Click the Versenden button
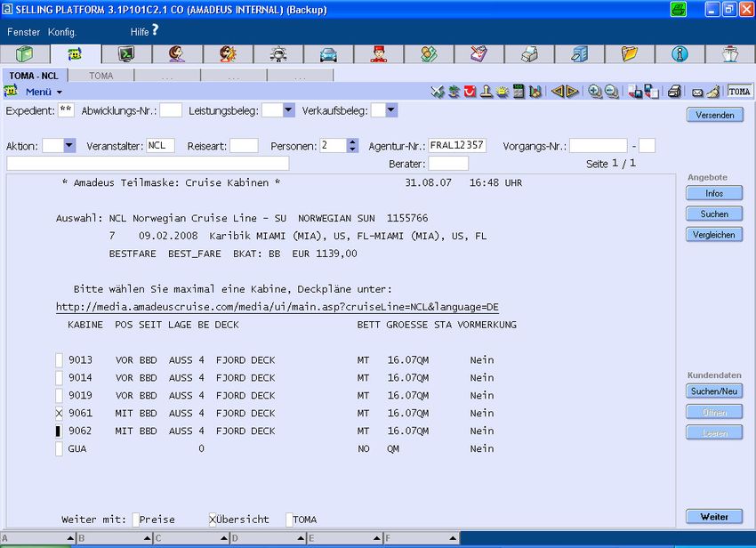The width and height of the screenshot is (756, 548). pyautogui.click(x=714, y=115)
